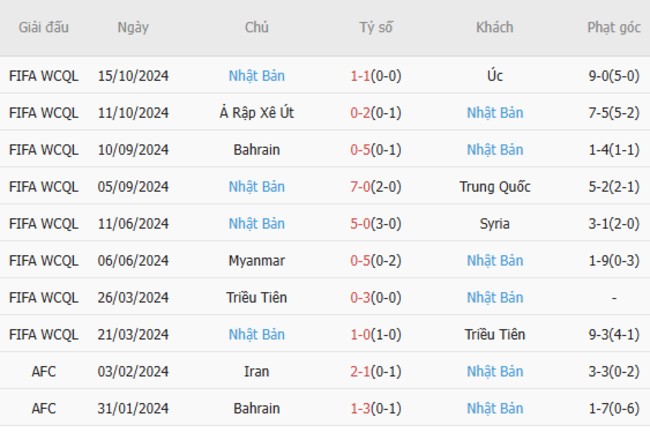Click Bahrain in the 31/01/2024 row
The width and height of the screenshot is (650, 440).
click(257, 408)
